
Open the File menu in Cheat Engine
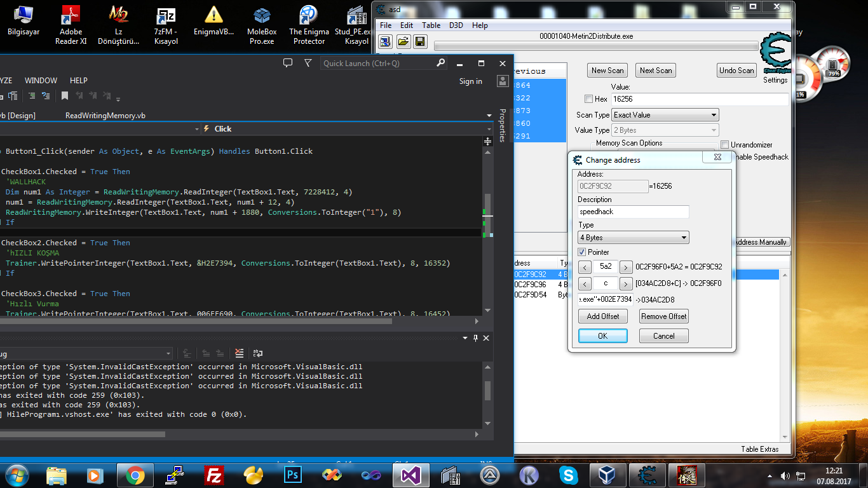[x=386, y=25]
